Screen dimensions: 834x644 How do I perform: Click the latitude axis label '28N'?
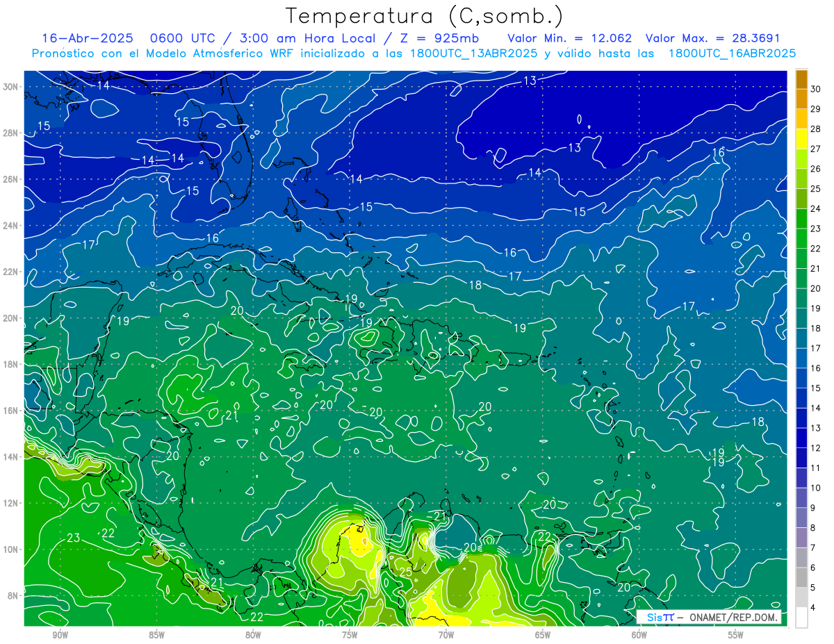[10, 133]
